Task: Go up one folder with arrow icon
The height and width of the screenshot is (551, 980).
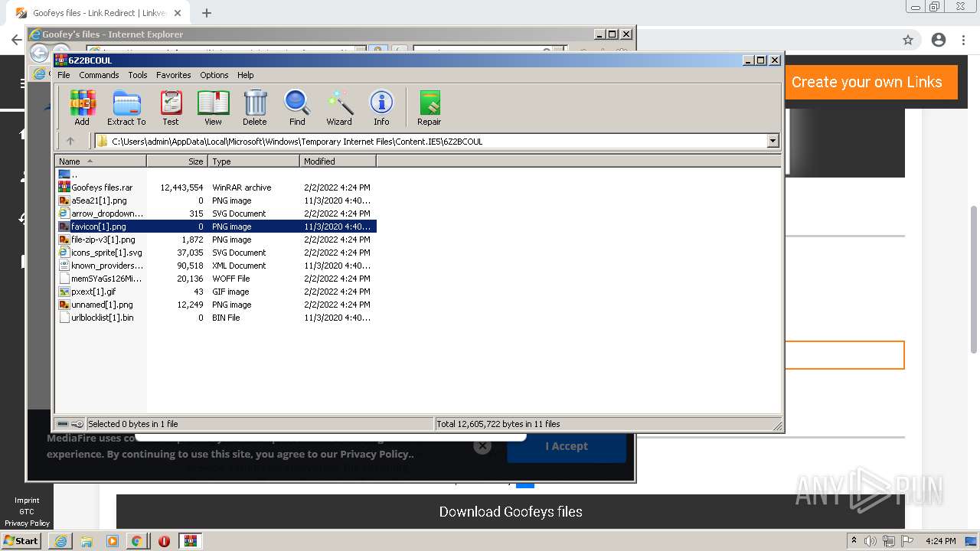Action: tap(70, 141)
